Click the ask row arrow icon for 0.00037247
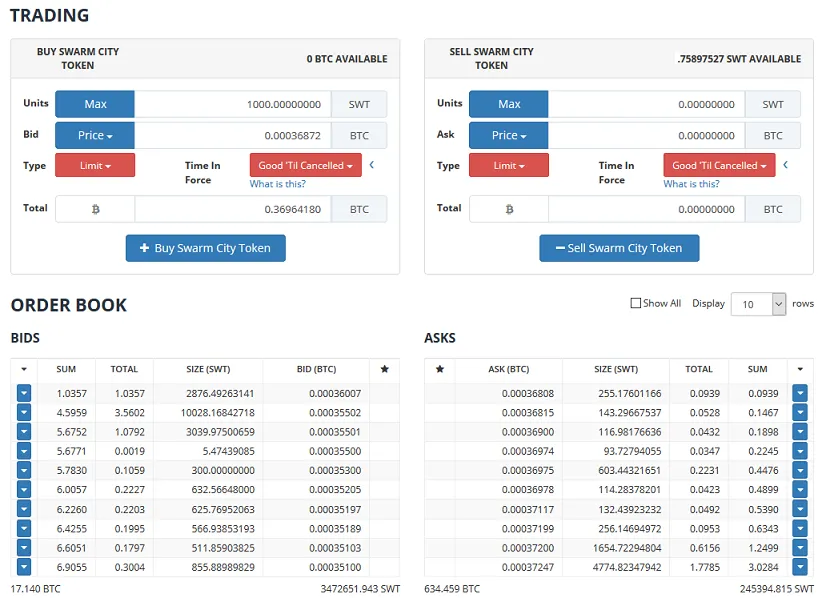This screenshot has width=830, height=598. coord(800,567)
